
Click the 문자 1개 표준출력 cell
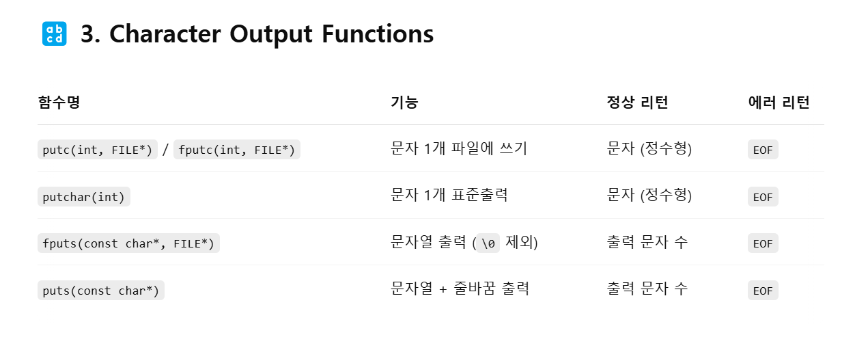pos(449,195)
